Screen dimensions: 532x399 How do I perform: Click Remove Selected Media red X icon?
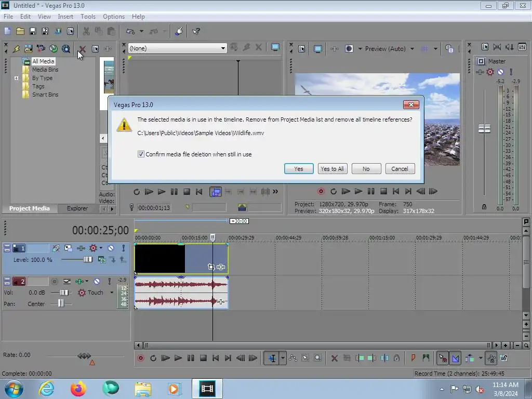(x=83, y=49)
